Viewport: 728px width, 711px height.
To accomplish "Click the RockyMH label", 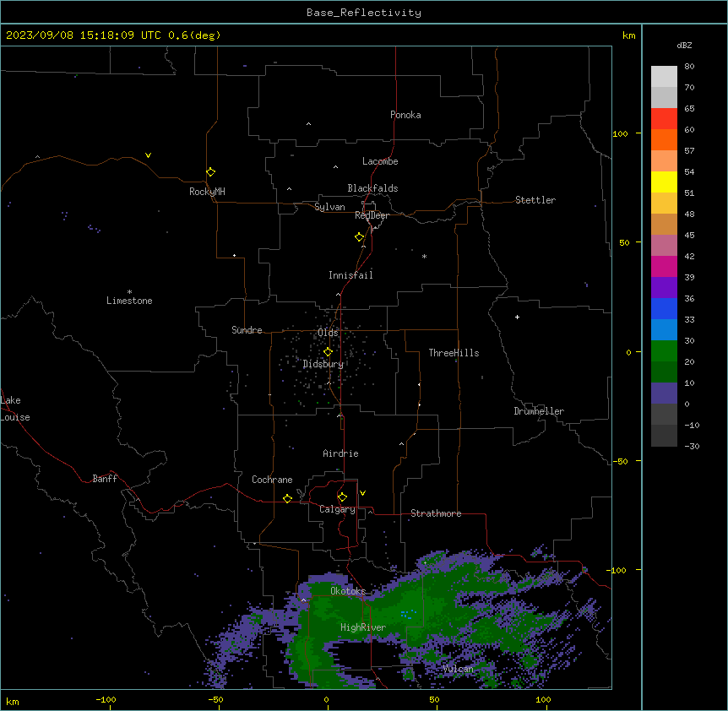I will tap(207, 192).
